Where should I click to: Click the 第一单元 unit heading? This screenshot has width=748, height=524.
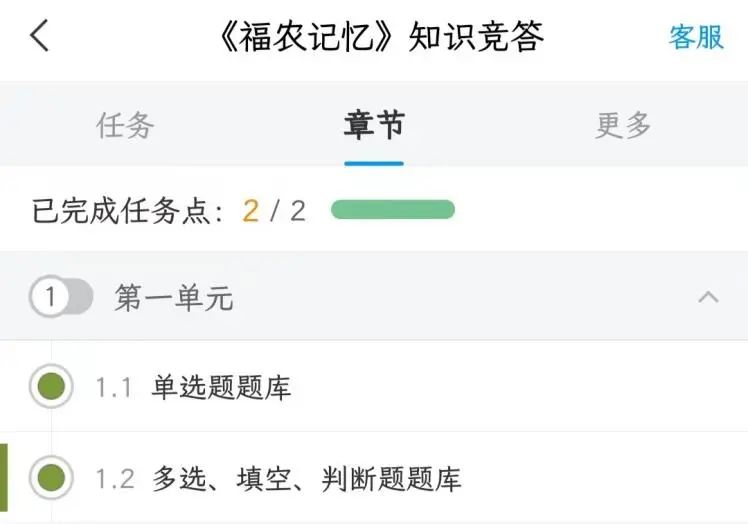tap(174, 297)
